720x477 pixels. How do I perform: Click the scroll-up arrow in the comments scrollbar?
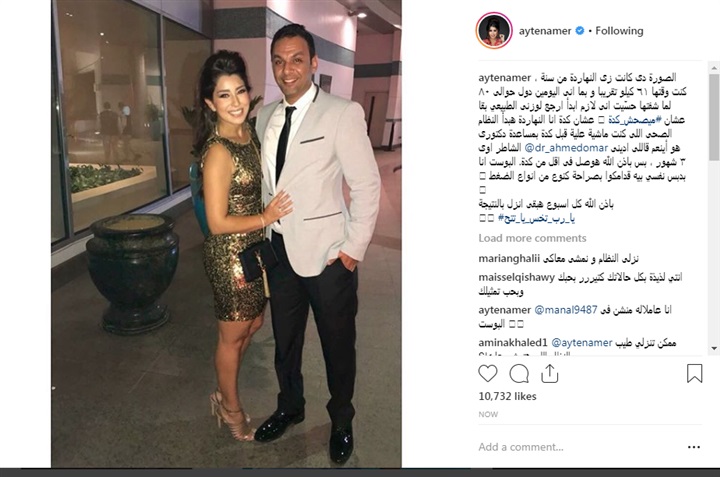[714, 68]
